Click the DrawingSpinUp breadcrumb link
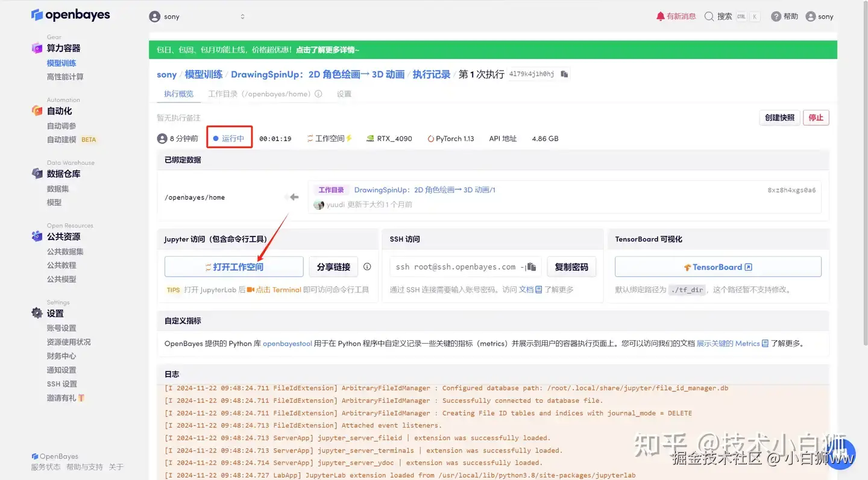 click(318, 75)
